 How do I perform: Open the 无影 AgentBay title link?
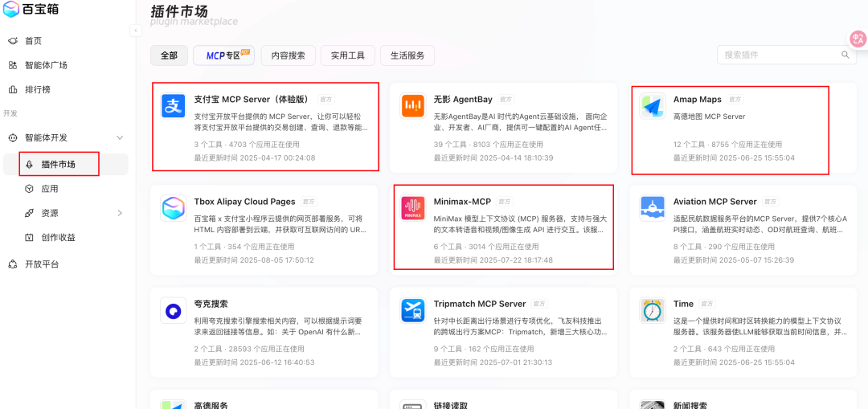(x=463, y=100)
